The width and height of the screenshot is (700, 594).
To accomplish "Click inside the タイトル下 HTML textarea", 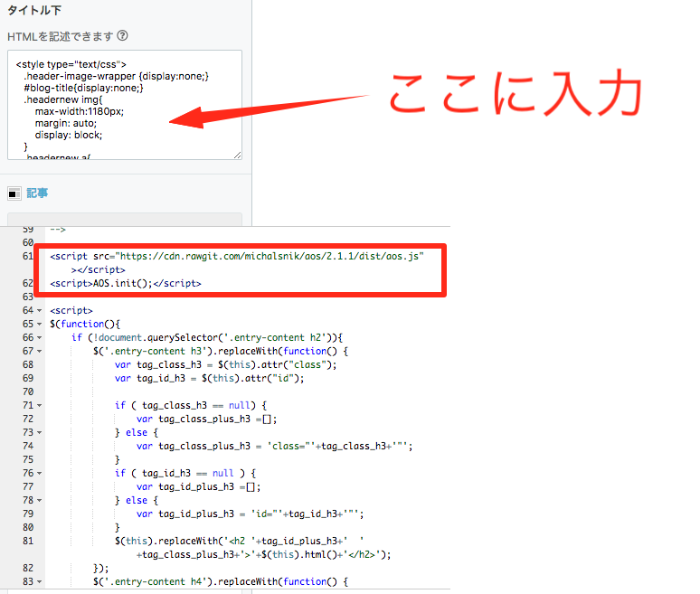I will click(x=125, y=105).
